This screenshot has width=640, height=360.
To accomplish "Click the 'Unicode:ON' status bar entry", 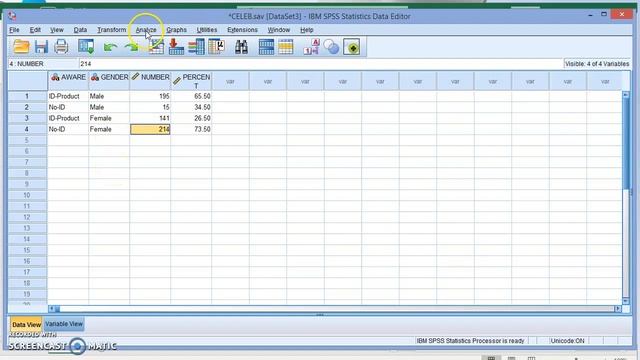I will click(x=567, y=341).
